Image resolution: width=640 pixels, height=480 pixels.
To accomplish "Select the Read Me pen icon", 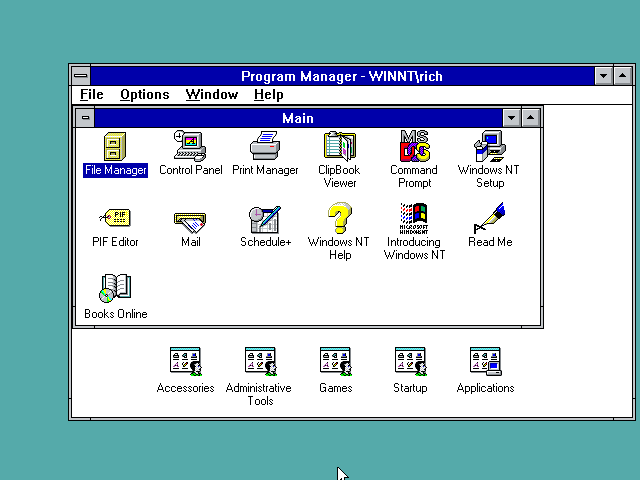I will coord(489,218).
